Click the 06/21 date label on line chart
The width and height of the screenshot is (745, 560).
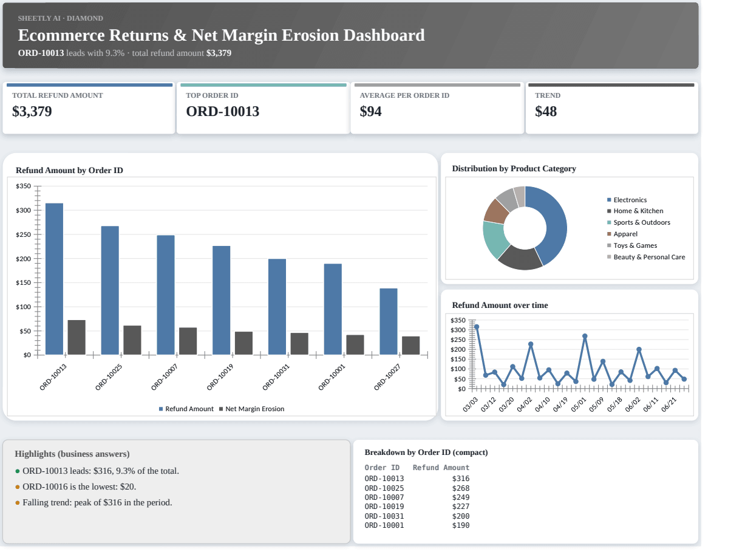[669, 405]
